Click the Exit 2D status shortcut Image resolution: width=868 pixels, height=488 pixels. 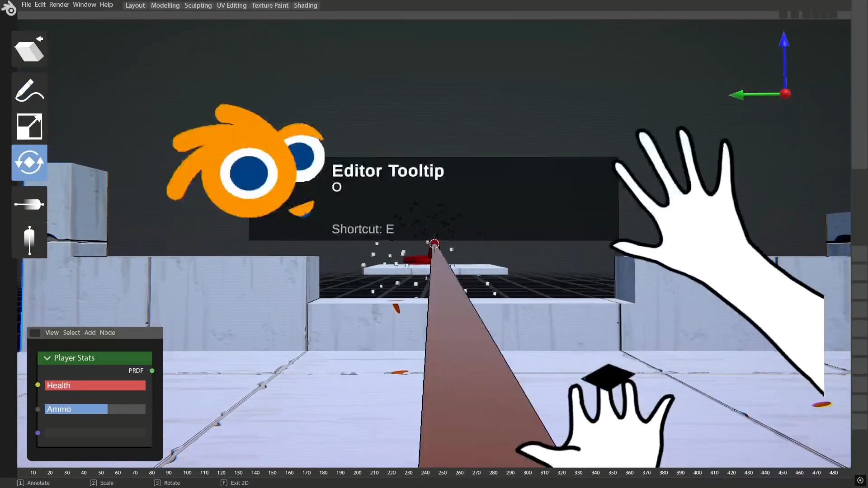235,483
